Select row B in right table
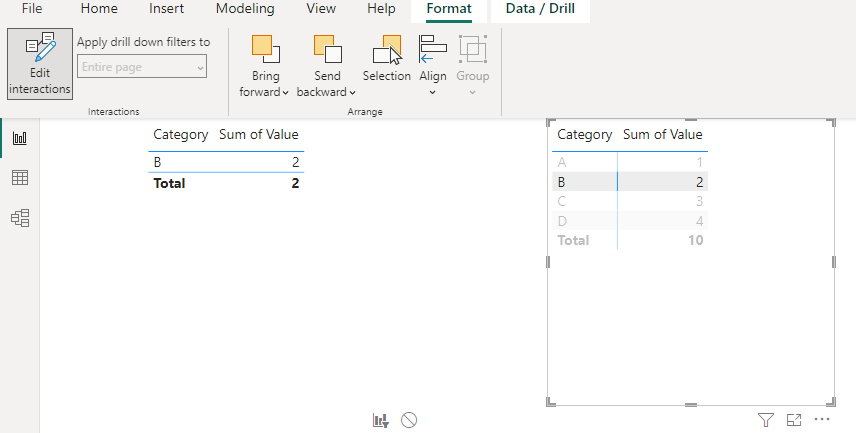The height and width of the screenshot is (433, 856). coord(630,182)
